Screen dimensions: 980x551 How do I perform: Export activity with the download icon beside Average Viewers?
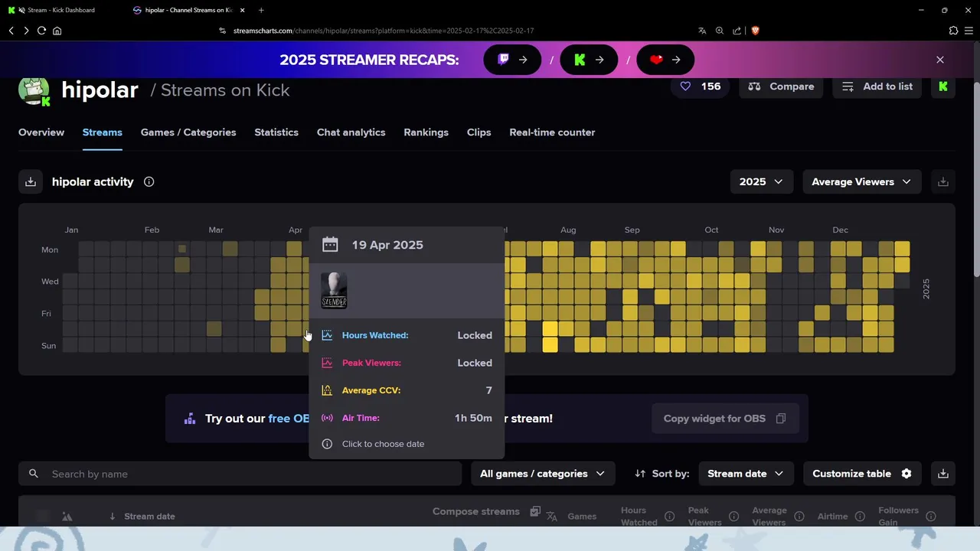pyautogui.click(x=943, y=181)
